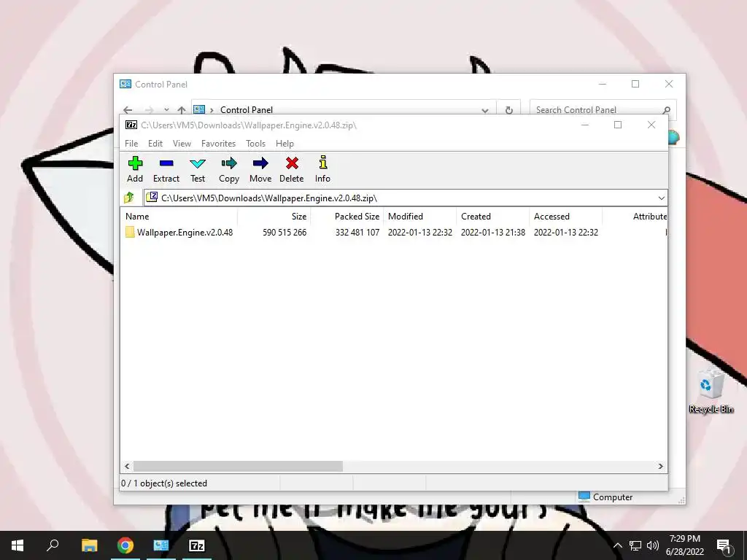
Task: Click the Control Panel back arrow
Action: click(128, 110)
